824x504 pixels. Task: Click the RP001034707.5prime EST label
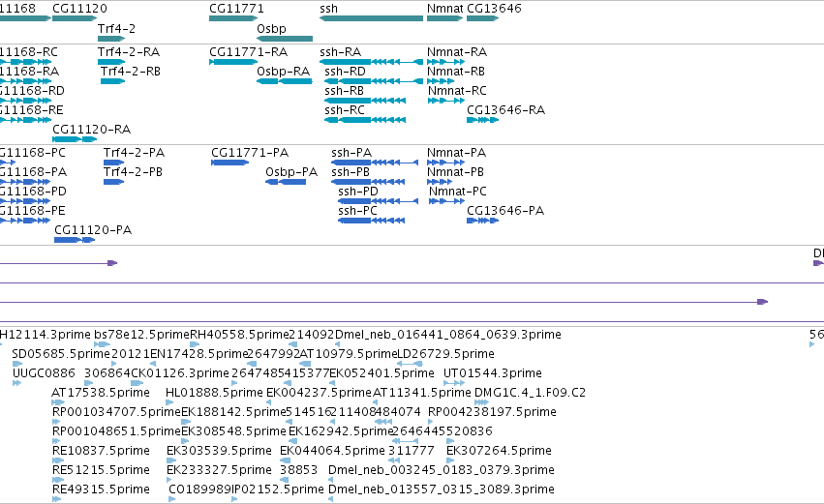tap(116, 412)
